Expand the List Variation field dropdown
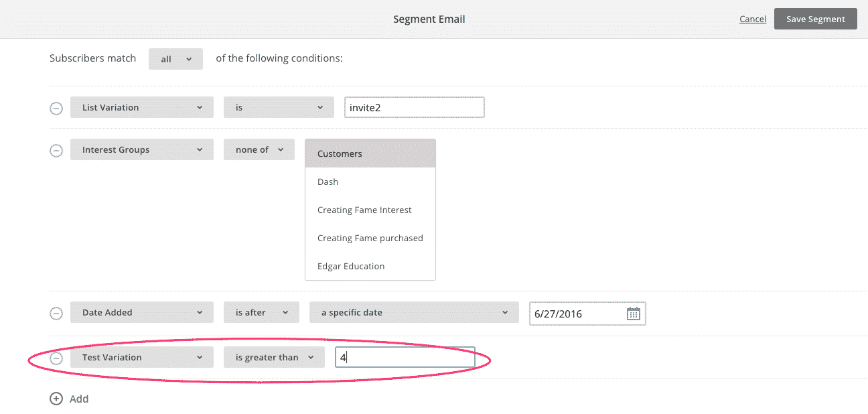 point(141,107)
